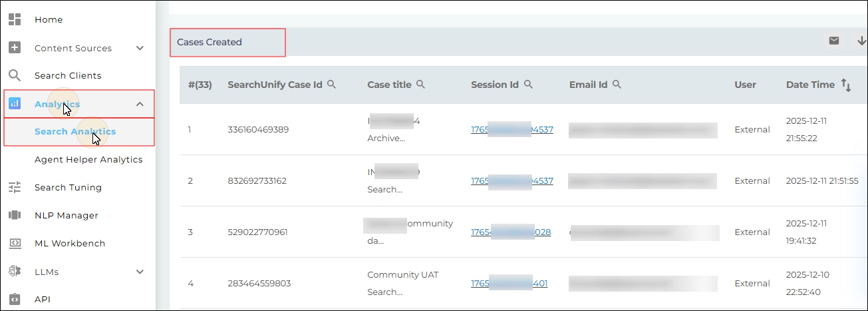Click the ML Workbench icon
This screenshot has width=868, height=311.
point(15,243)
